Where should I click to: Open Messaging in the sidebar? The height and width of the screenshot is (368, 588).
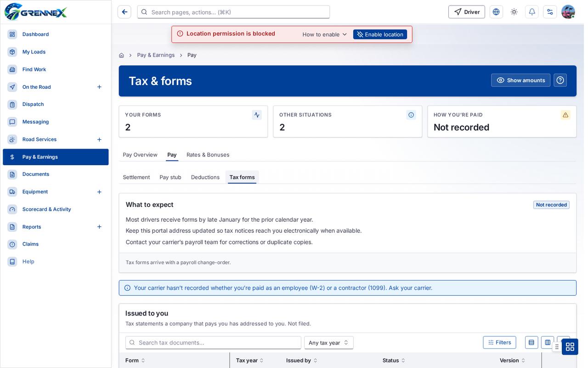[56, 122]
